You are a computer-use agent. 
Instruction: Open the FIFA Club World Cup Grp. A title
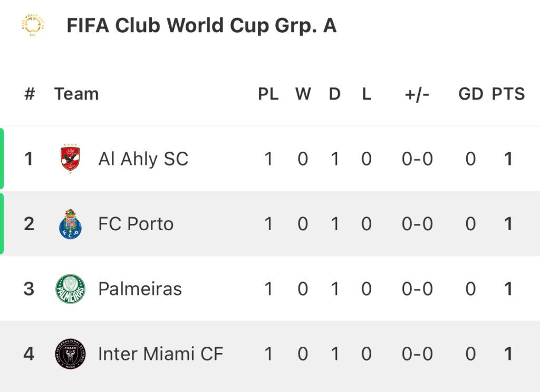[x=201, y=26]
